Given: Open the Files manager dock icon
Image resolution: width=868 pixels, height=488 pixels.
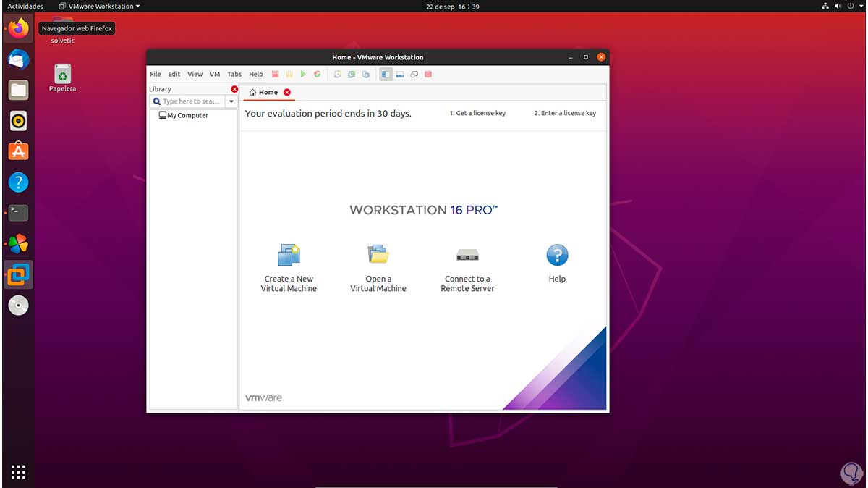Looking at the screenshot, I should (18, 90).
